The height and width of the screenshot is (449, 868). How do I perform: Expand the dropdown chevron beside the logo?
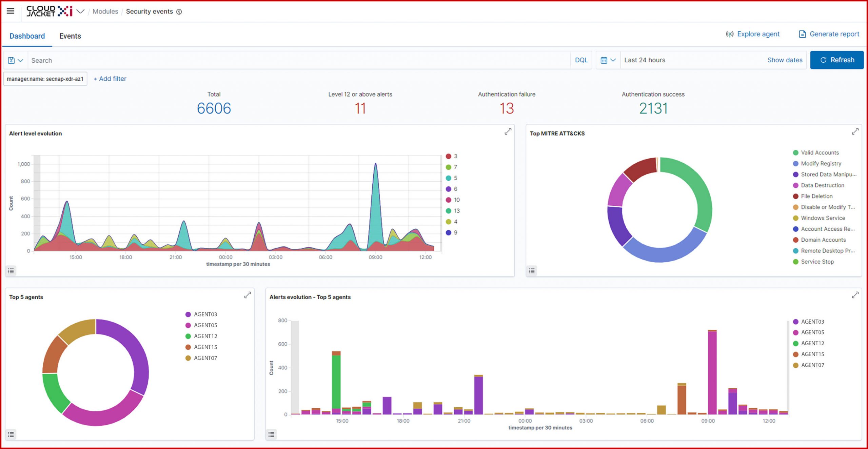pyautogui.click(x=80, y=11)
